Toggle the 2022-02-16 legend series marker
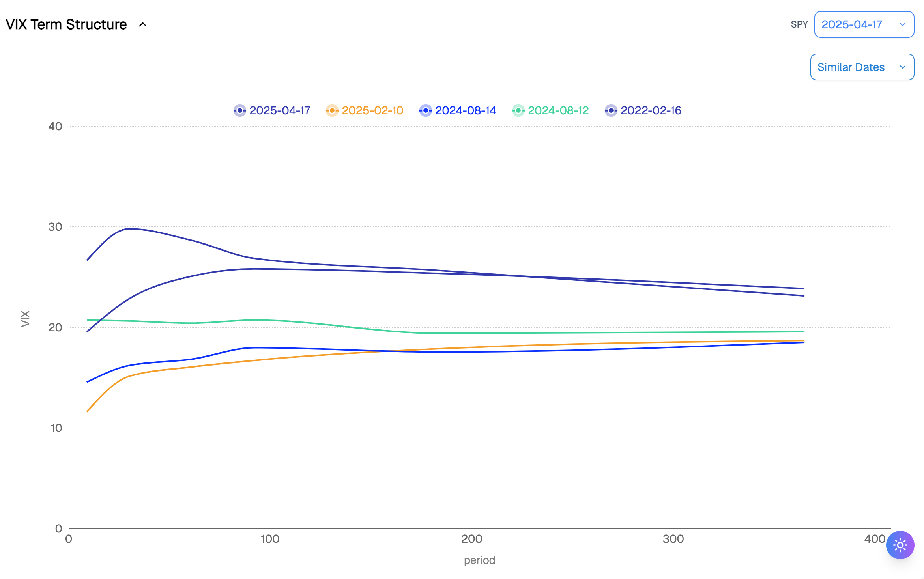Viewport: 924px width, 579px height. pos(611,110)
